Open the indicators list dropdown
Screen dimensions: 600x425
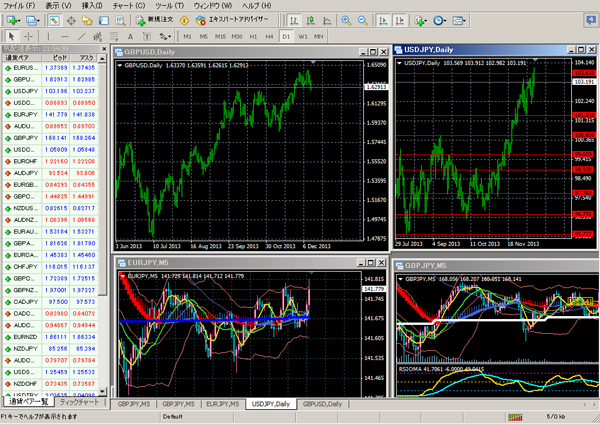click(421, 20)
